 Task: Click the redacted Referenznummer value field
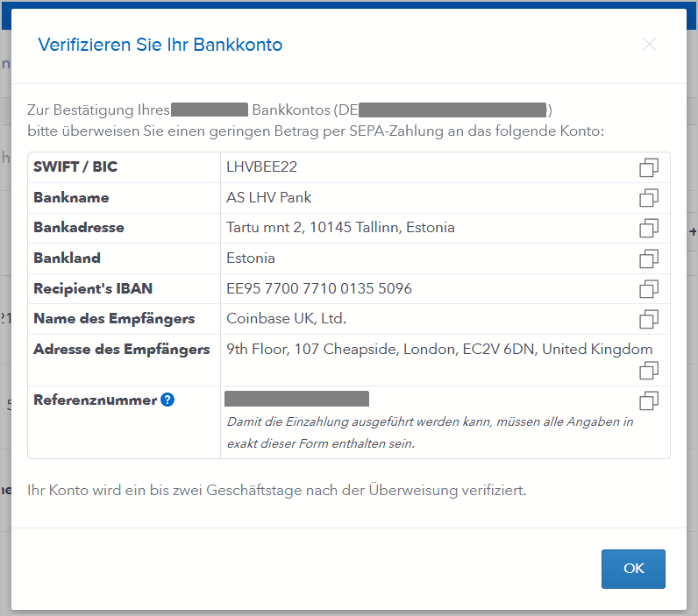click(x=296, y=399)
